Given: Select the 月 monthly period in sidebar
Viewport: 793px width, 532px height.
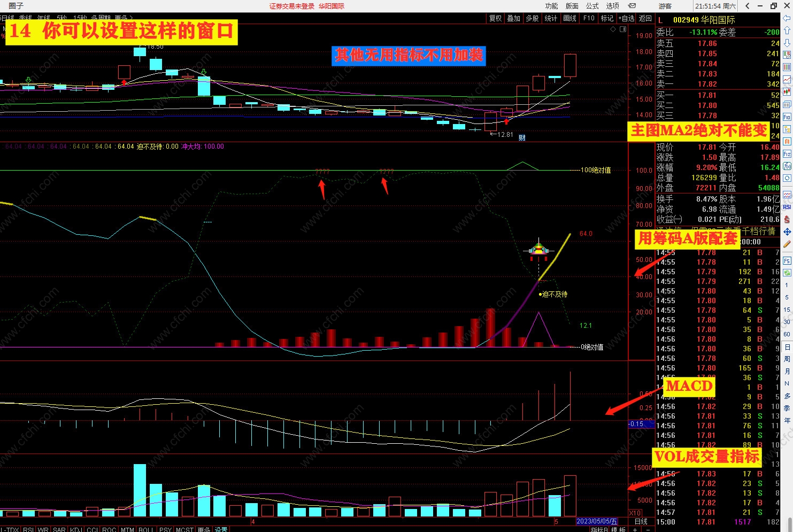Looking at the screenshot, I should (787, 372).
